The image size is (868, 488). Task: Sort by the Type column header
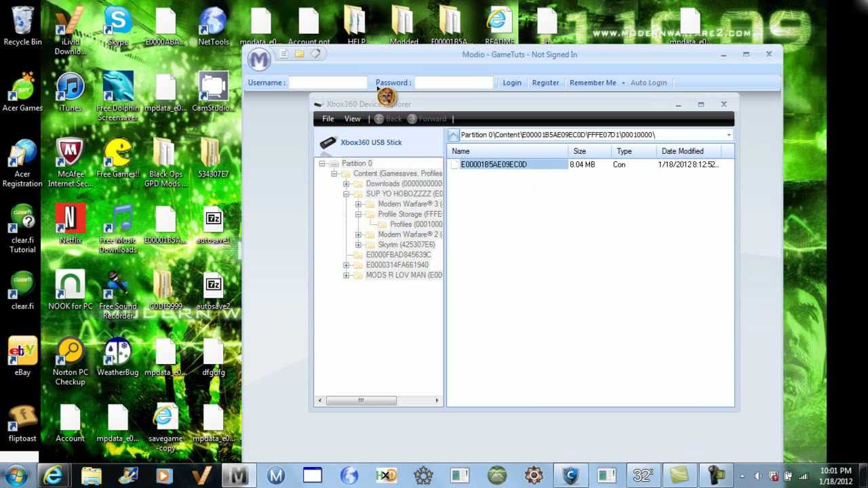click(634, 151)
